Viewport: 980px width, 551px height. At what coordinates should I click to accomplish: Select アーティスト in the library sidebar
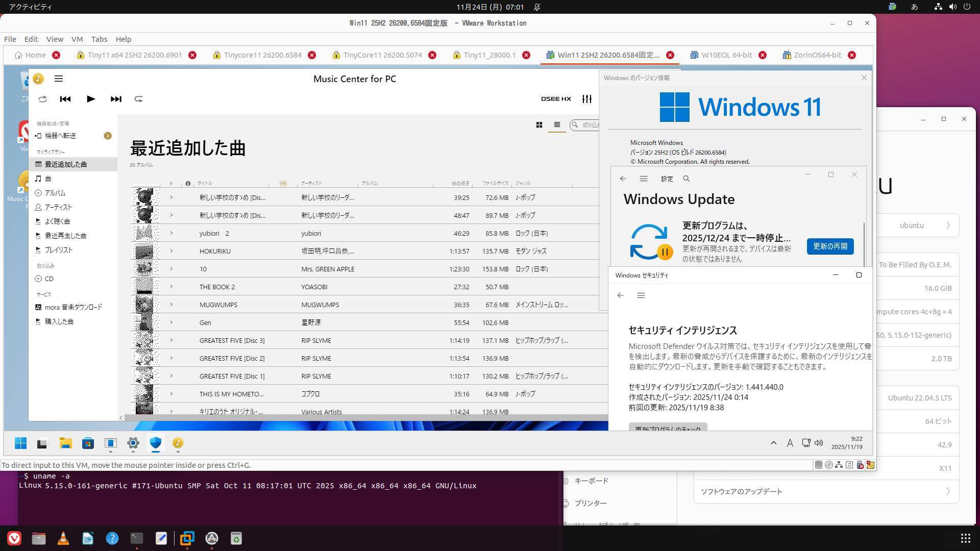click(x=58, y=207)
